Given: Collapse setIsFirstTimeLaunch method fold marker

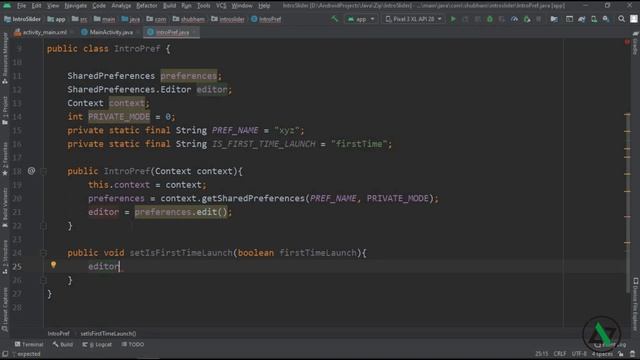Looking at the screenshot, I should point(43,253).
